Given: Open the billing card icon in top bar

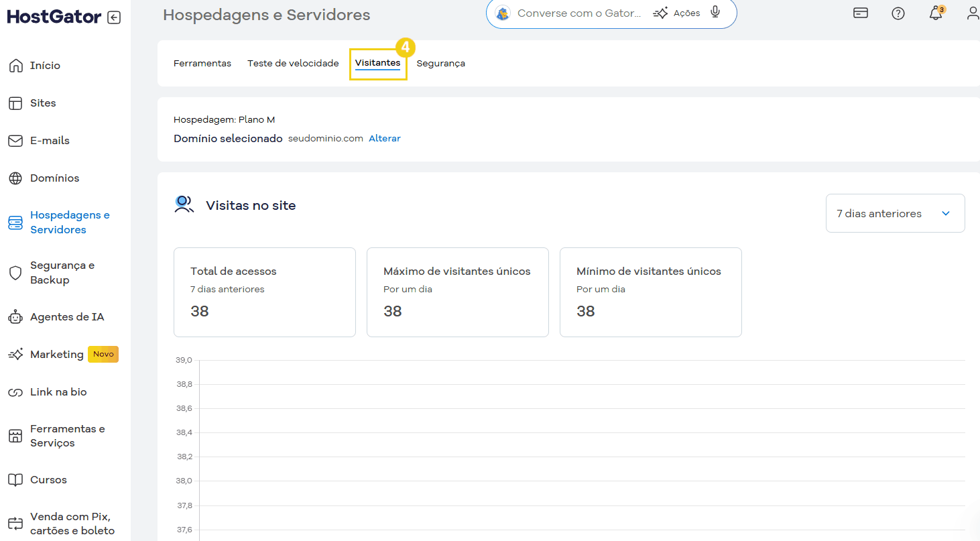Looking at the screenshot, I should pos(860,13).
